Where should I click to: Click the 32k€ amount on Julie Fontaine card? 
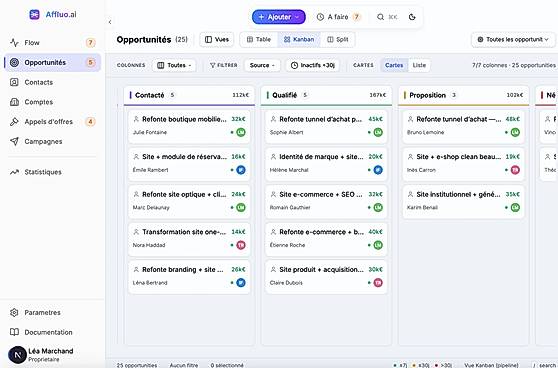pyautogui.click(x=238, y=119)
